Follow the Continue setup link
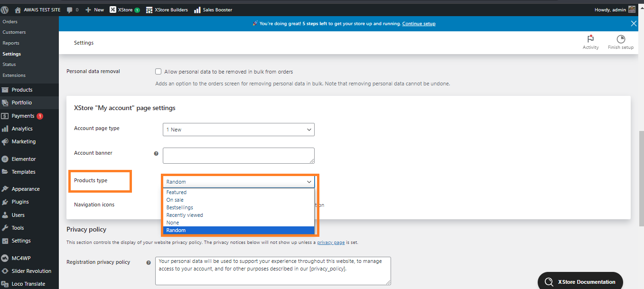The width and height of the screenshot is (644, 289). click(419, 24)
